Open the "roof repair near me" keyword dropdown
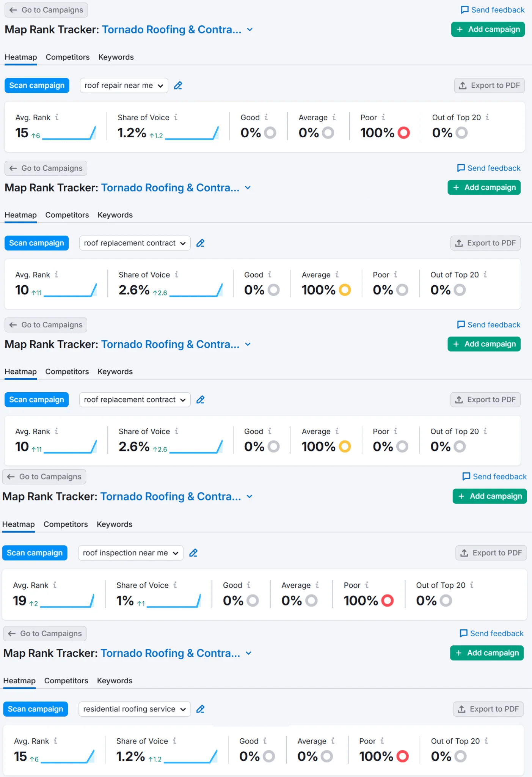The image size is (532, 777). click(x=124, y=86)
